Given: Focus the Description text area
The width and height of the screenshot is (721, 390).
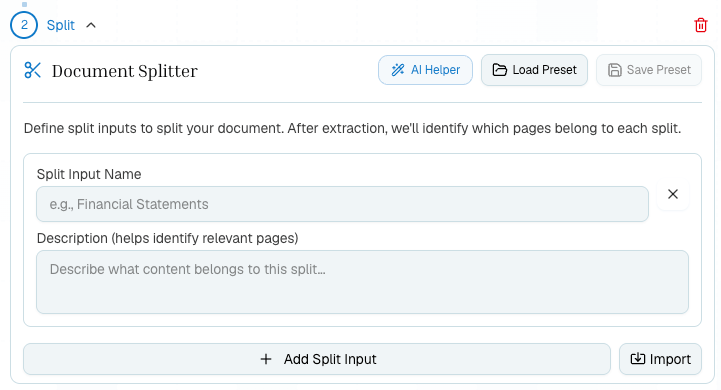Looking at the screenshot, I should 362,282.
